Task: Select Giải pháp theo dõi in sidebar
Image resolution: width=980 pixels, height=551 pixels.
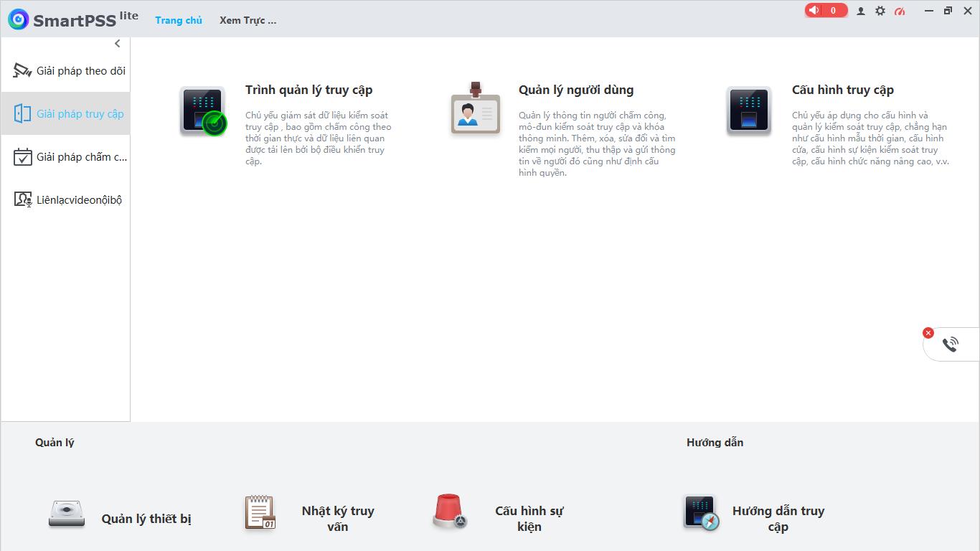Action: click(x=69, y=71)
